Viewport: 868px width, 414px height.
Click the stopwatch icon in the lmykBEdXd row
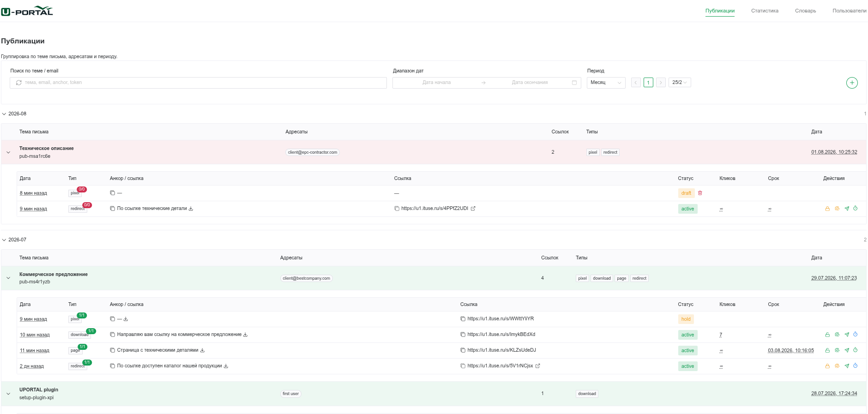[856, 334]
